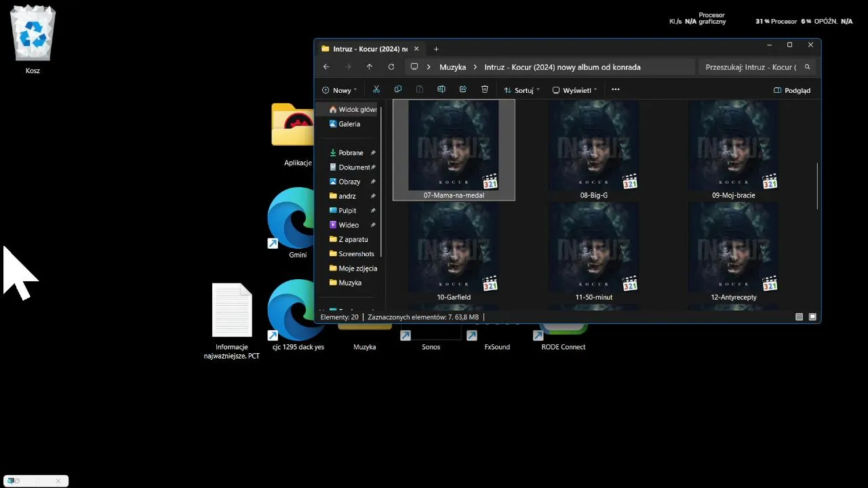Click Muzyka in the address bar breadcrumb
The image size is (868, 488).
click(x=452, y=67)
